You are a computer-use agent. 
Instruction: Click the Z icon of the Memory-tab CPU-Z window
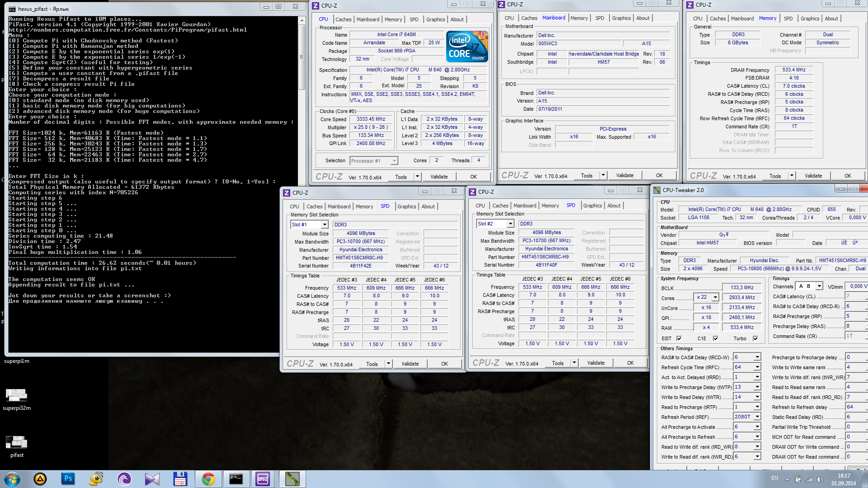(x=690, y=5)
